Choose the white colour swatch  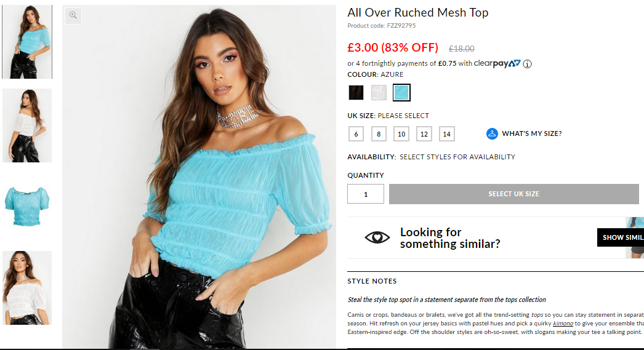click(379, 92)
